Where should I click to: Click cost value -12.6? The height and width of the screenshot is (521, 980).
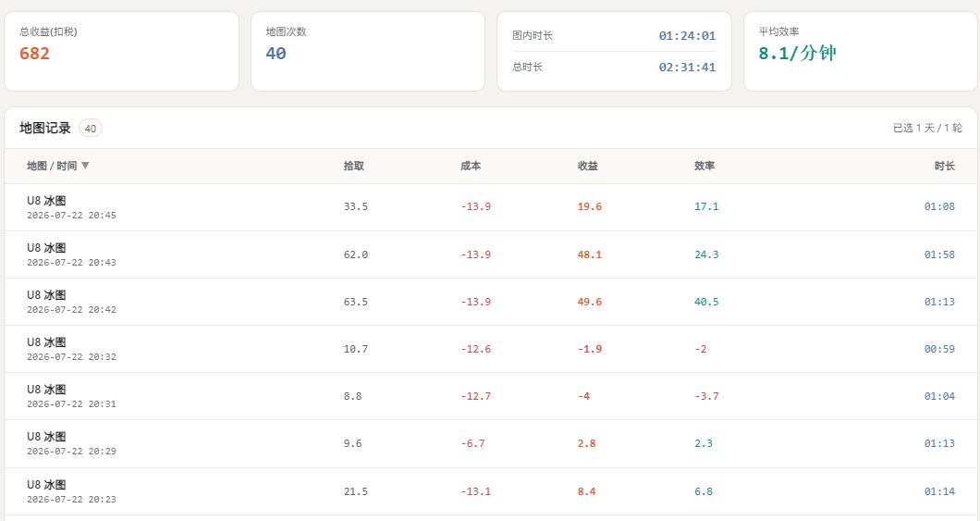click(475, 349)
